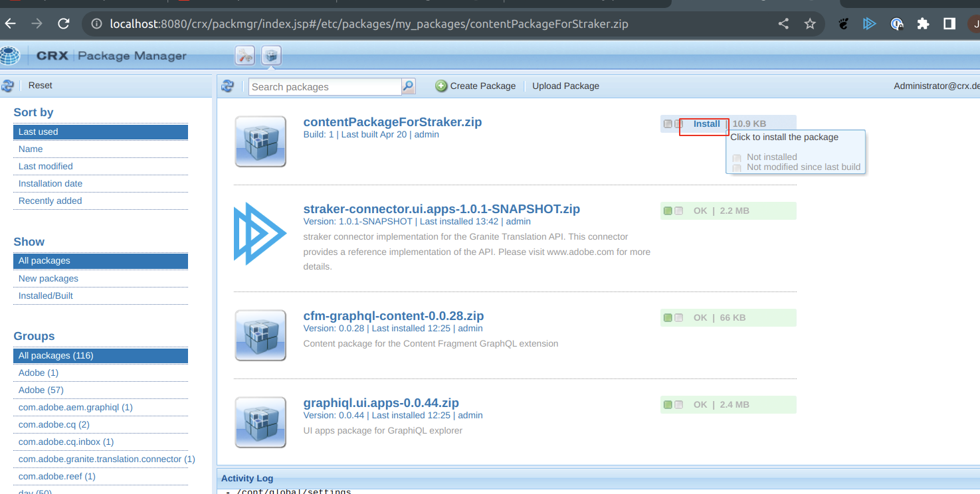
Task: Click the "OK | 2.4 MB" status text
Action: pyautogui.click(x=721, y=404)
